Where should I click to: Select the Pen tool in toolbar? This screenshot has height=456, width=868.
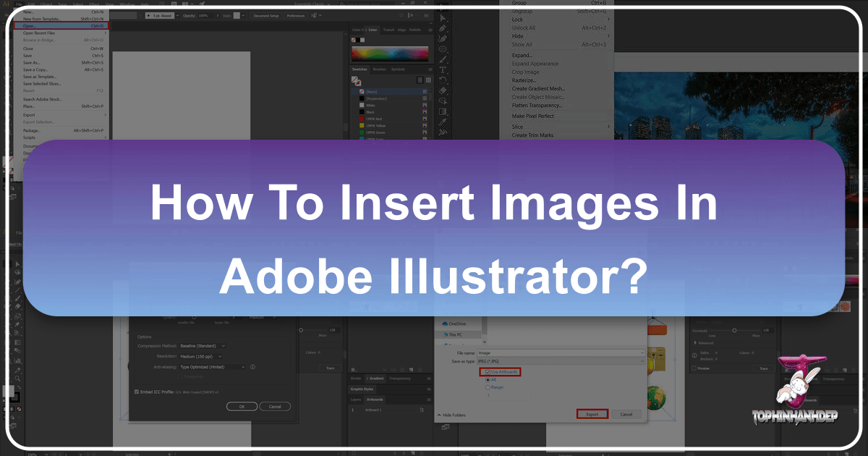pyautogui.click(x=442, y=28)
